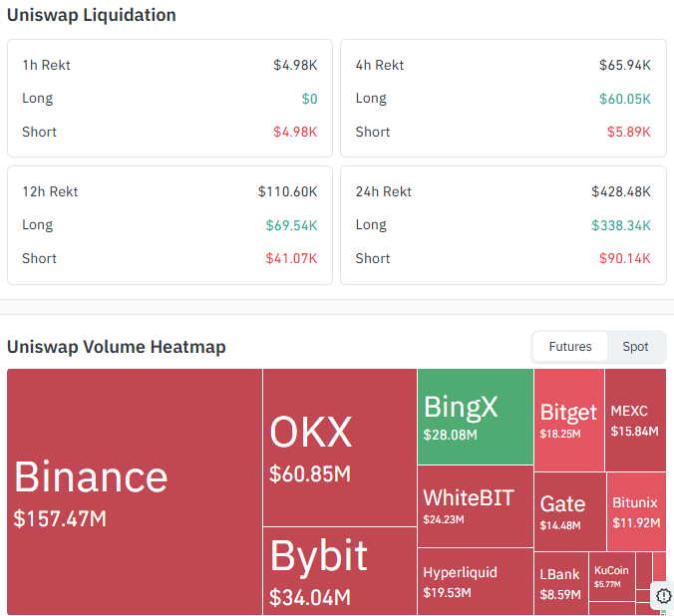The height and width of the screenshot is (616, 674).
Task: Select the OKX $60.85M heatmap tile
Action: [340, 448]
